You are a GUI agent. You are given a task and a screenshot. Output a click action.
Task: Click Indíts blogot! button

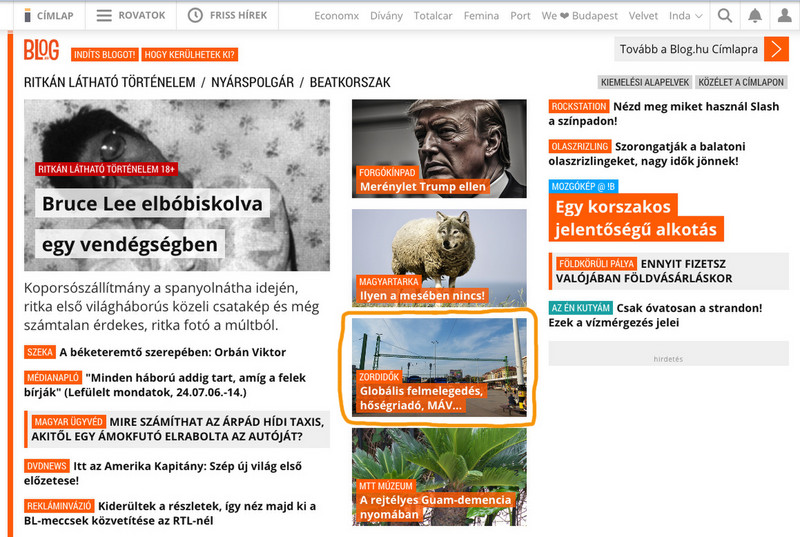(x=104, y=55)
